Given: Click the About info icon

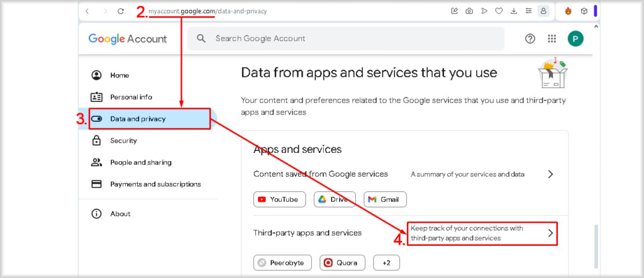Looking at the screenshot, I should (96, 214).
